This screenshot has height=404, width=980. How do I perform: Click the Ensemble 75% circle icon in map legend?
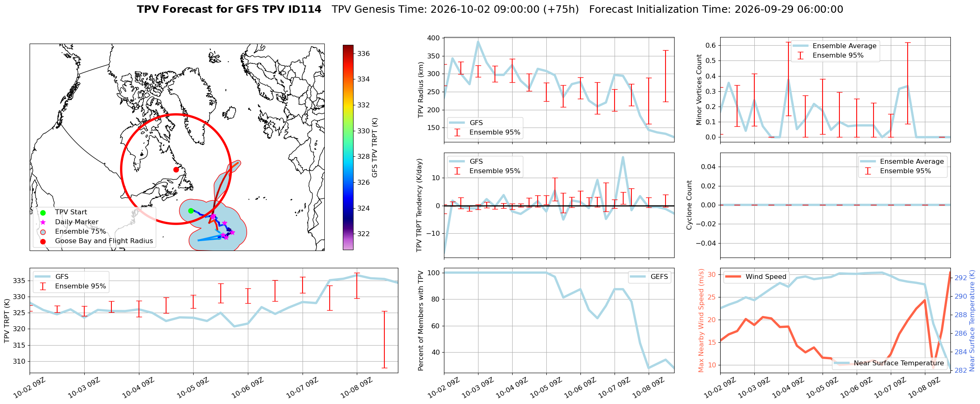[43, 232]
